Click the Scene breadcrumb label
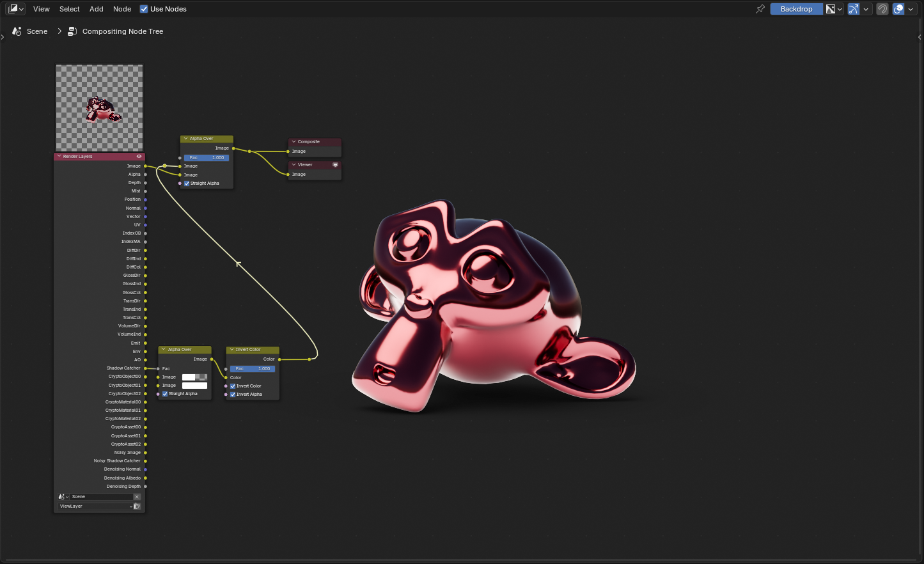924x564 pixels. pyautogui.click(x=37, y=31)
